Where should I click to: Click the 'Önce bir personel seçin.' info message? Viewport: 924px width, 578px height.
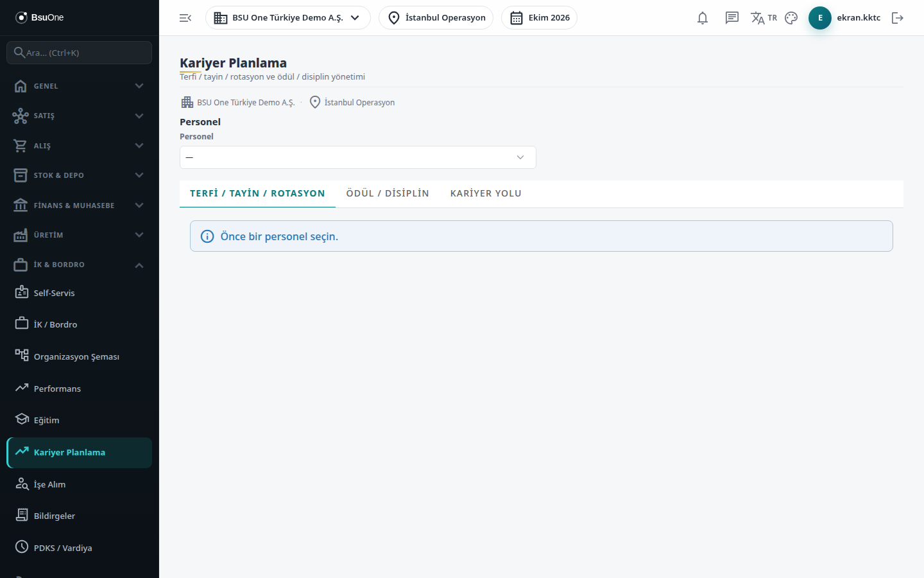point(542,236)
